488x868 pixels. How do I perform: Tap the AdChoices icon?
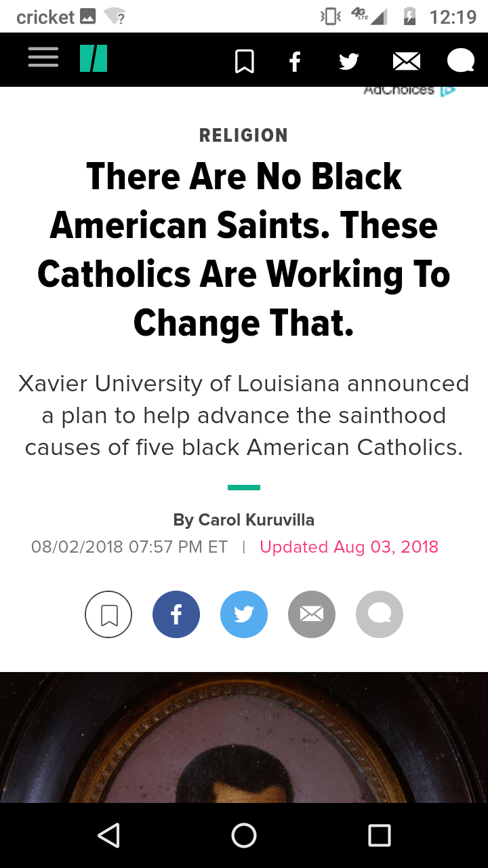pos(447,90)
